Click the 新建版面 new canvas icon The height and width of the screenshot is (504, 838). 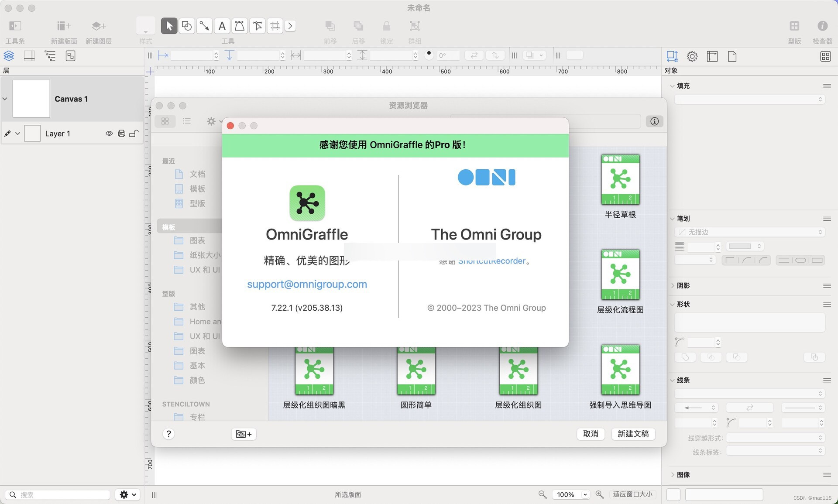64,26
